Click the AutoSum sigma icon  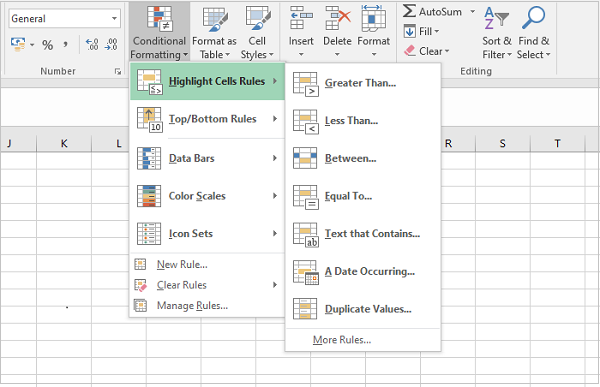(x=409, y=11)
